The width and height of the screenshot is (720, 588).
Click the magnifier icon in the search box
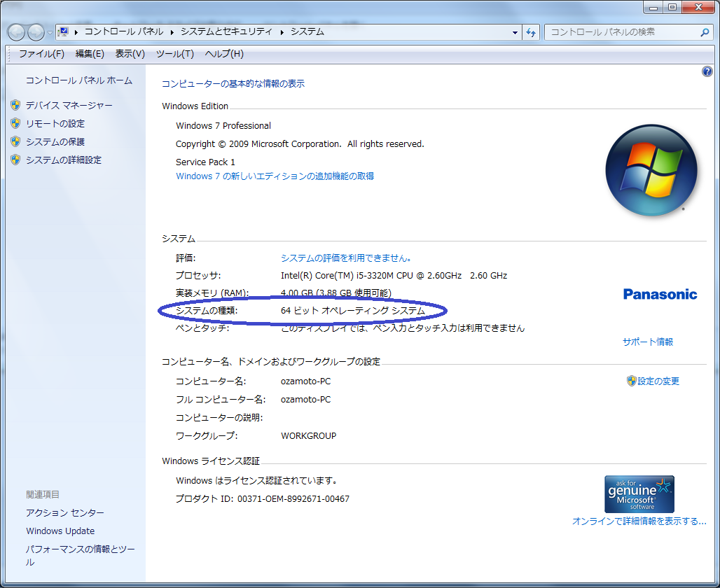pyautogui.click(x=705, y=32)
